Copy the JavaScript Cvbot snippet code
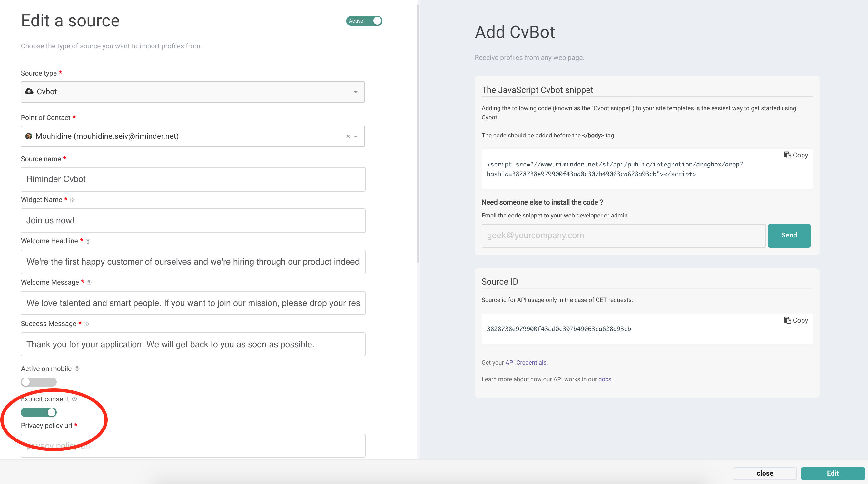This screenshot has width=868, height=484. click(795, 155)
